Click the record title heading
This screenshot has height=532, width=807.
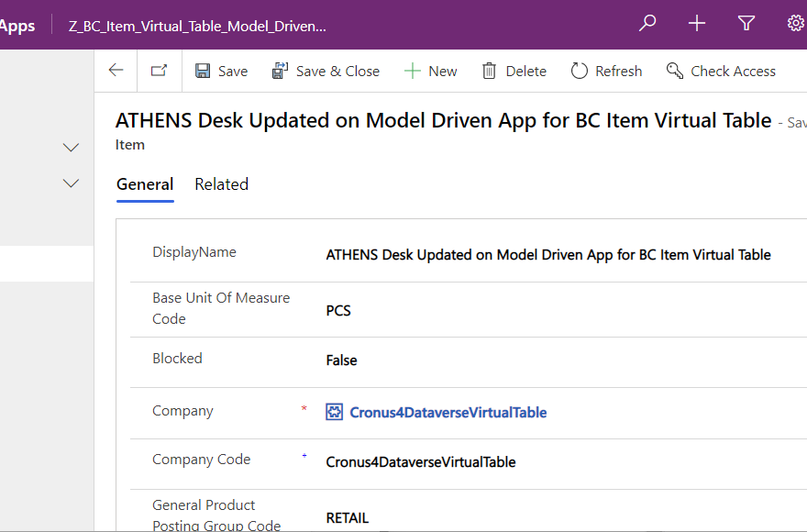[x=444, y=120]
